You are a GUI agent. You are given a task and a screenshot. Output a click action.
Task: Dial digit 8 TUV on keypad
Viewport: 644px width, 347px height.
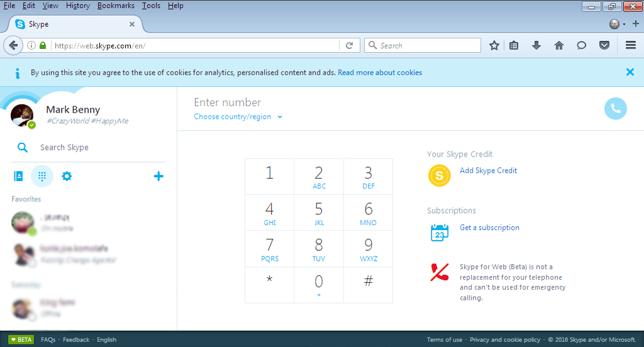tap(319, 249)
